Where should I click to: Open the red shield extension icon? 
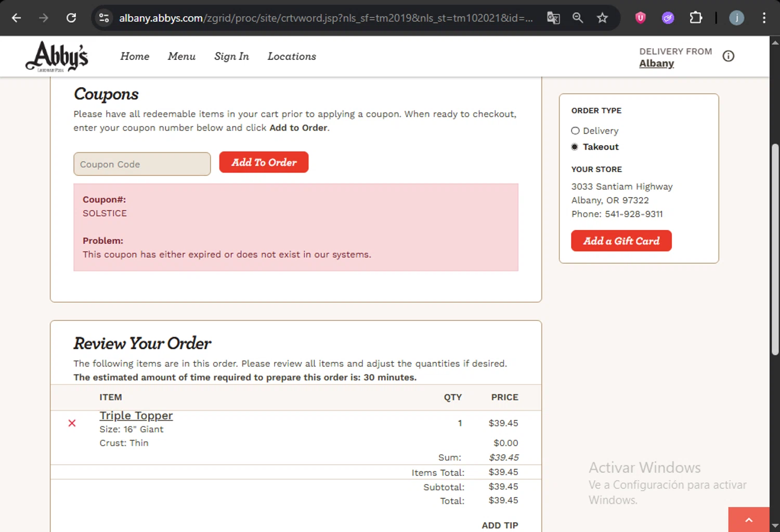tap(641, 18)
